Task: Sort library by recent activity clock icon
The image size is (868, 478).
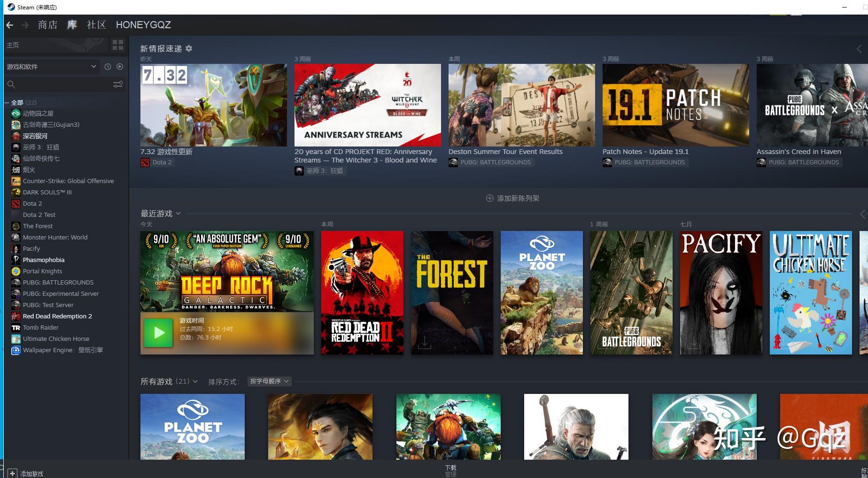Action: 108,67
